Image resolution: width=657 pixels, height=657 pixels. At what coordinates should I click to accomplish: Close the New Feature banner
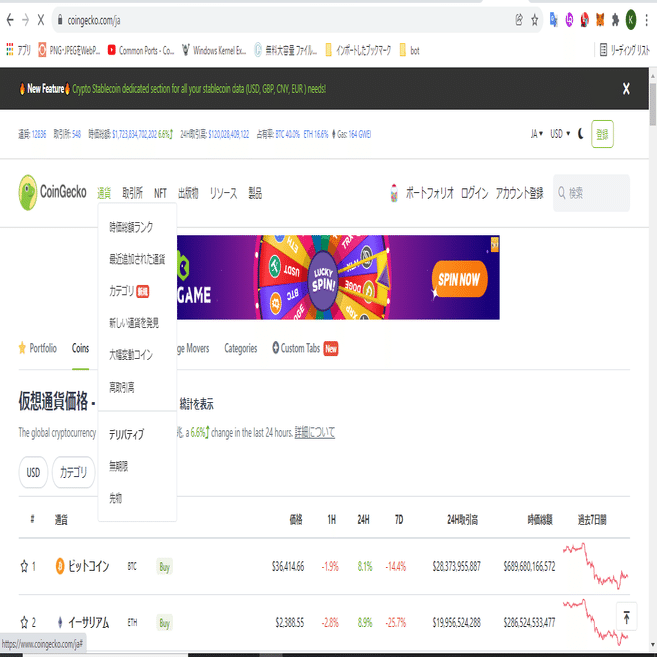point(626,88)
